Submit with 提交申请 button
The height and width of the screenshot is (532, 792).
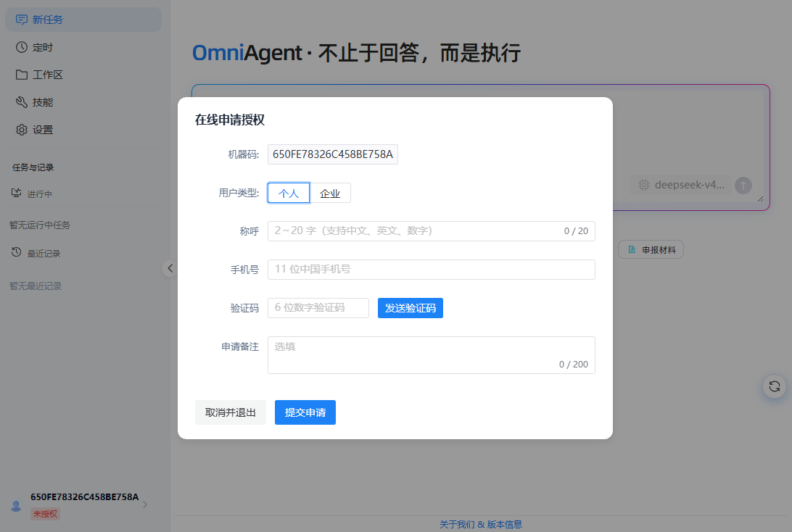(x=305, y=412)
